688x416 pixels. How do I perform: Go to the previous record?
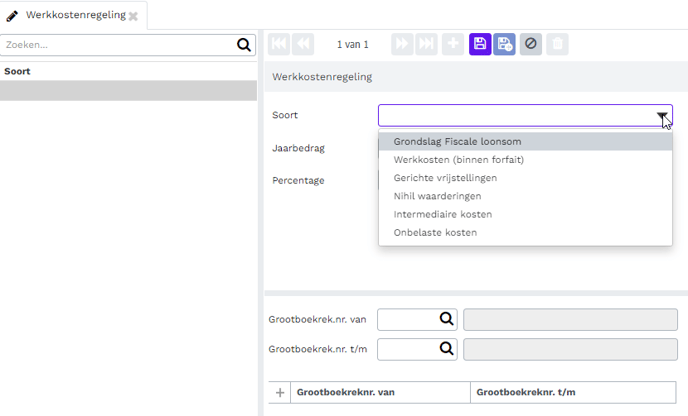click(302, 44)
